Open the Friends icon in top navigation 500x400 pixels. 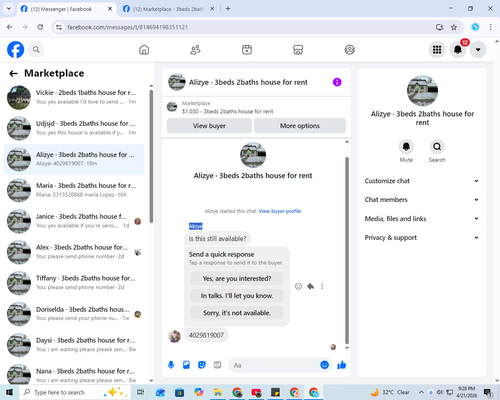point(195,50)
